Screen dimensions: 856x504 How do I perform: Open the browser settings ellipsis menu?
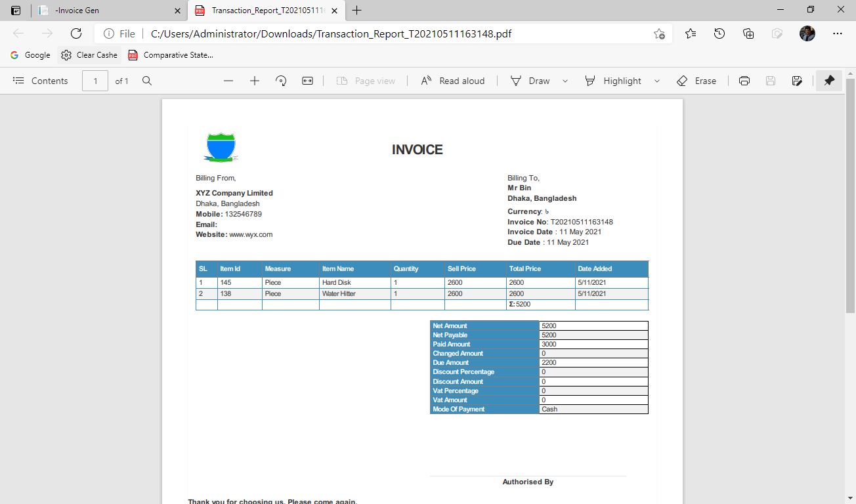837,33
